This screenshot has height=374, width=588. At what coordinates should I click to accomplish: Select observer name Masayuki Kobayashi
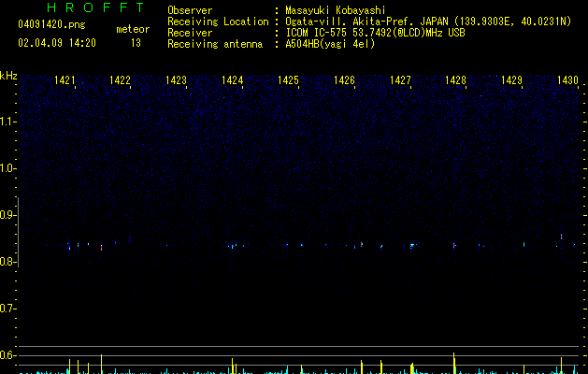click(x=336, y=10)
